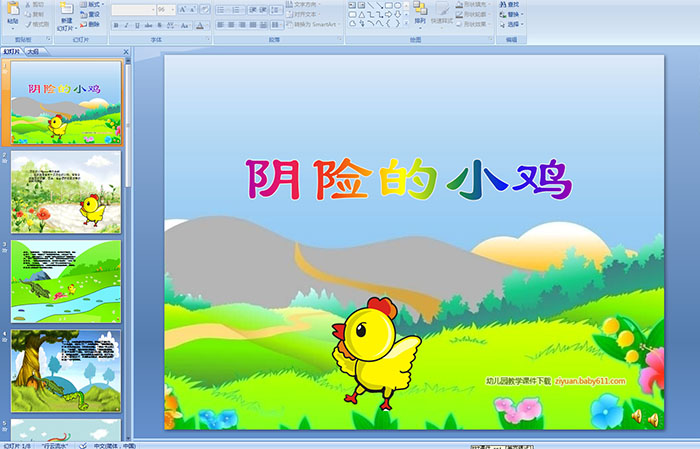The height and width of the screenshot is (449, 700).
Task: Click the Find (查找) binoculars icon
Action: [x=507, y=4]
